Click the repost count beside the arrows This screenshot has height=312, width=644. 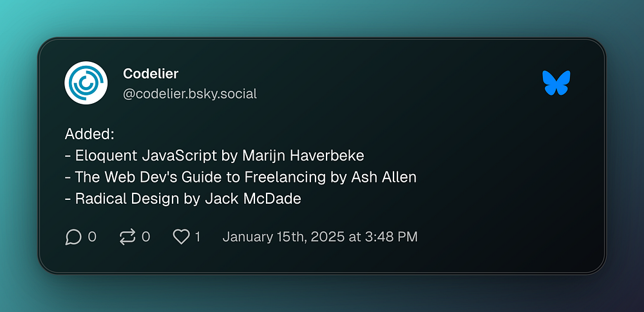click(146, 237)
